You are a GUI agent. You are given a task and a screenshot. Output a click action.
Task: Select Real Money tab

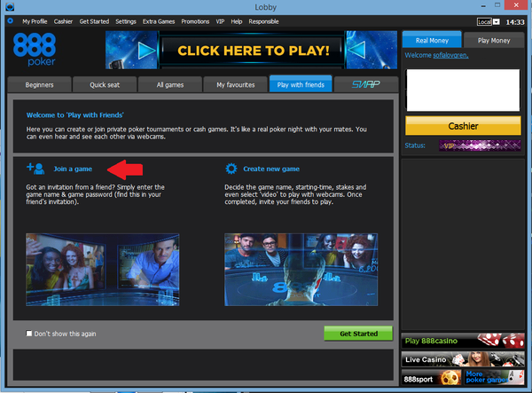pos(432,40)
